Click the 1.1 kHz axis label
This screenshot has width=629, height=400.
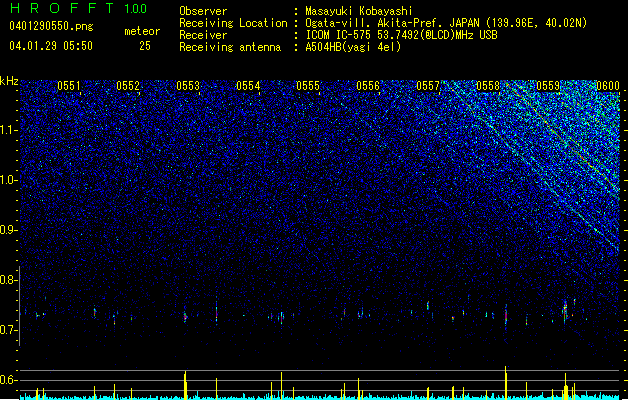(x=9, y=130)
